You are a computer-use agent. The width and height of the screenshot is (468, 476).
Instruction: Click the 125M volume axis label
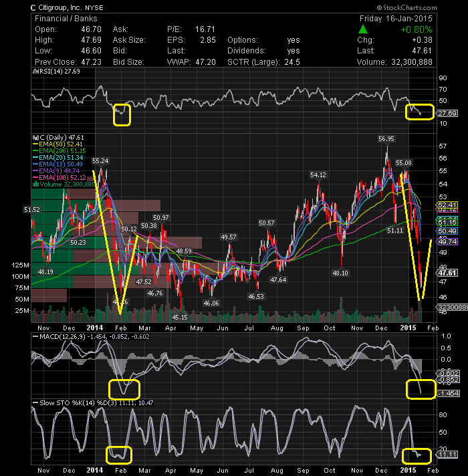tap(20, 265)
